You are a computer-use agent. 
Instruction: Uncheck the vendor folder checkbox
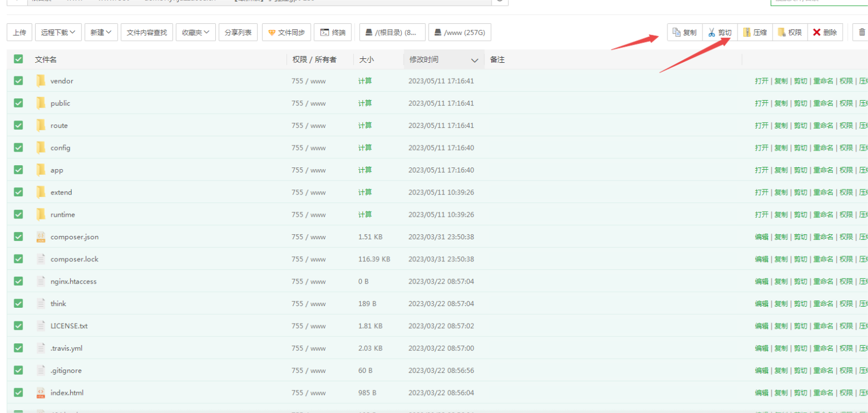click(18, 81)
